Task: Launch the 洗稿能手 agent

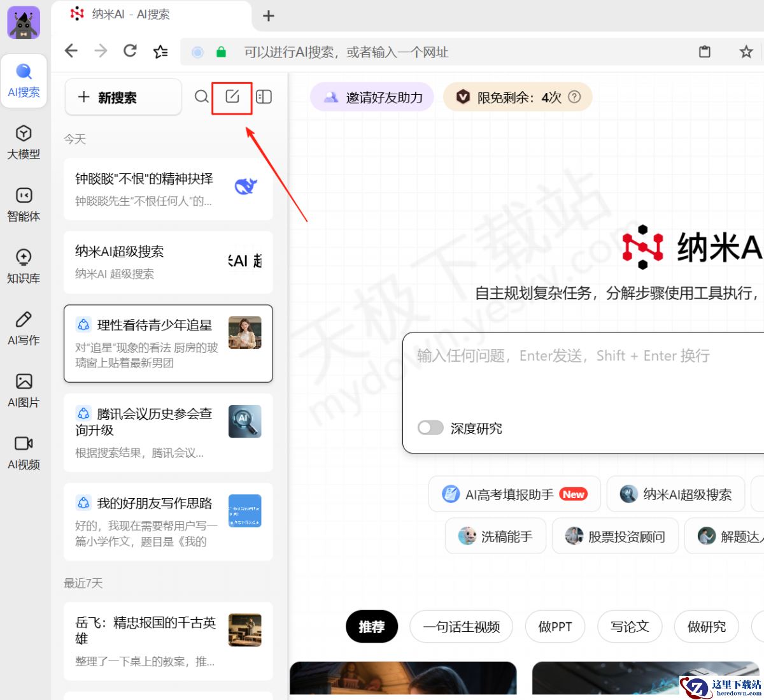Action: pos(495,536)
